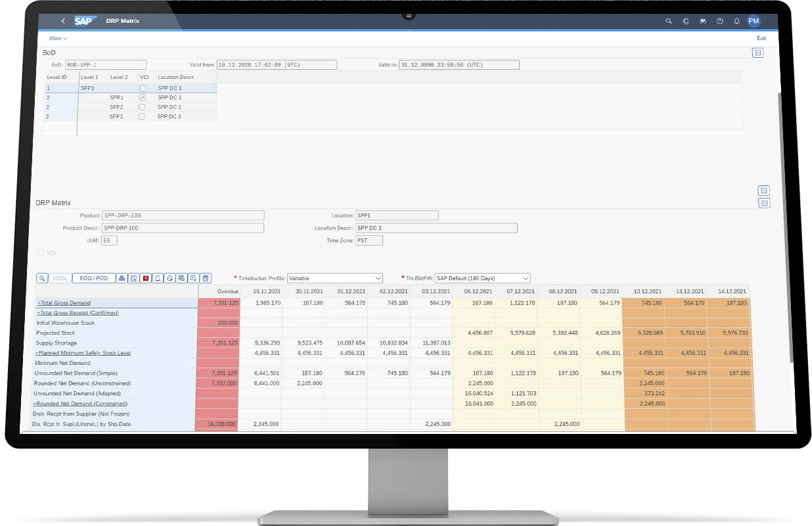Enable the VCI checkbox below Product Descr

point(41,252)
